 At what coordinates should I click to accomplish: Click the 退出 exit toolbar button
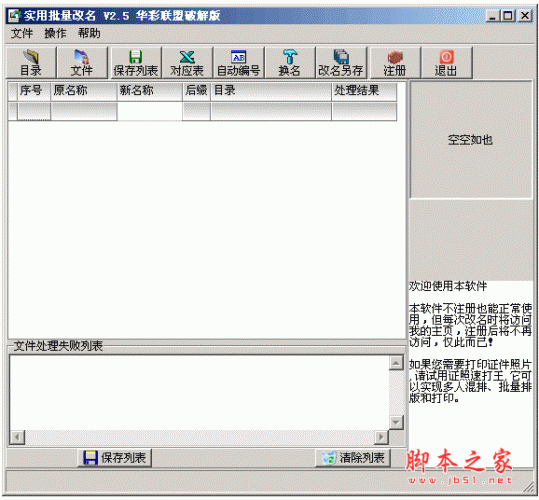click(x=447, y=63)
